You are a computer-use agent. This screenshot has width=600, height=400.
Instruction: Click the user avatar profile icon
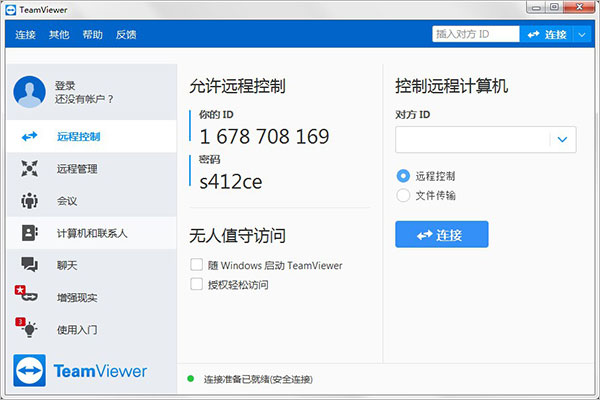point(29,91)
